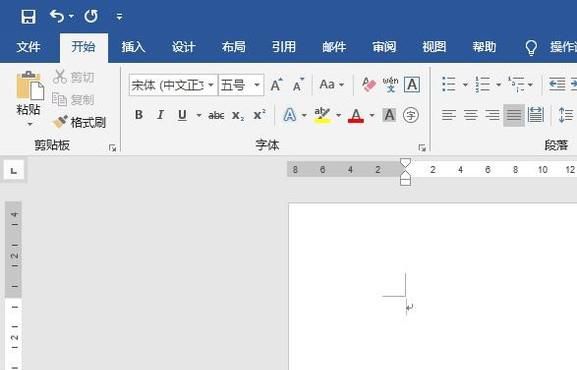The height and width of the screenshot is (370, 577).
Task: Switch to the 设计 tab
Action: click(x=184, y=47)
